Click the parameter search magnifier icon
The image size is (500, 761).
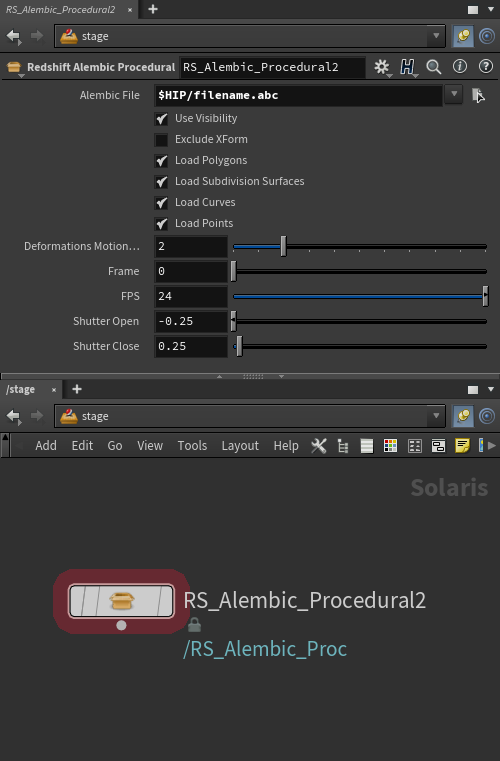coord(433,67)
